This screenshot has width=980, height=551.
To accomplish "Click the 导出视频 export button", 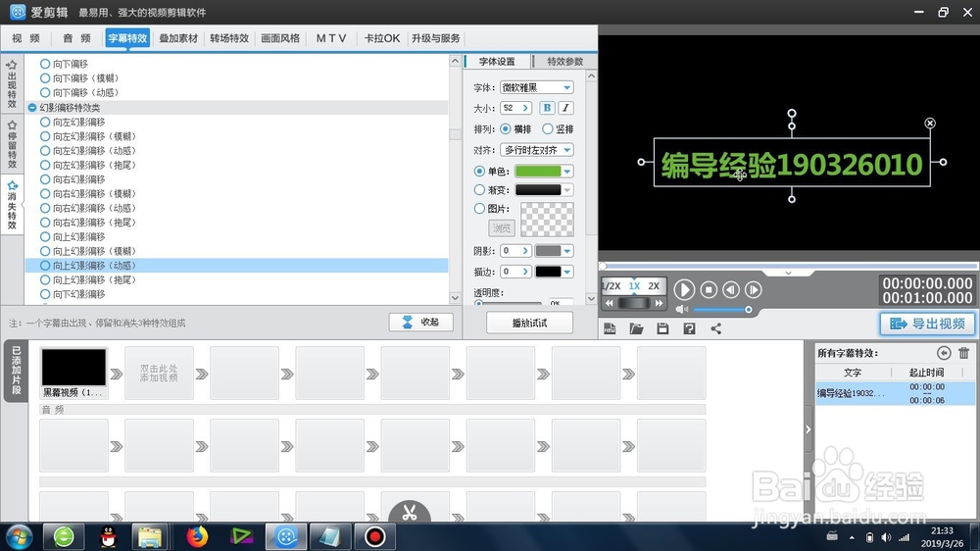I will pos(927,324).
